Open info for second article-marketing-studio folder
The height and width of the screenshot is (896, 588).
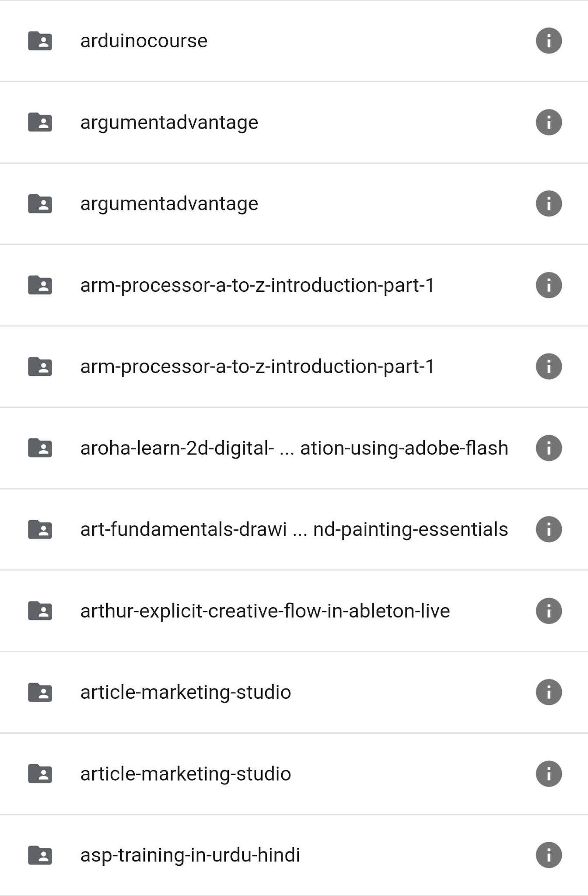coord(549,774)
